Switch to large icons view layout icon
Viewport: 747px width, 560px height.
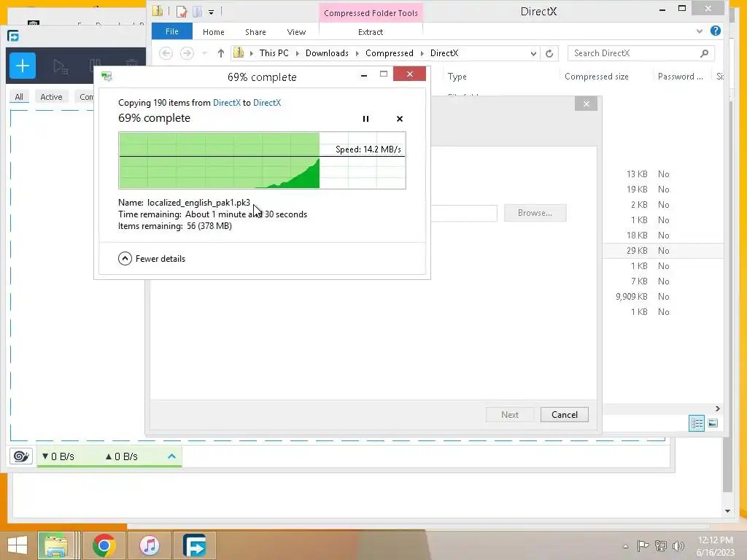[x=713, y=424]
